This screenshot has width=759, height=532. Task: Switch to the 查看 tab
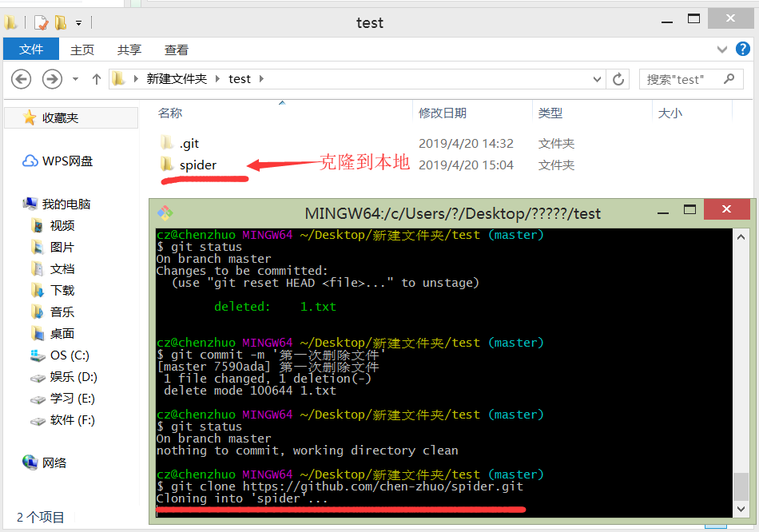coord(176,49)
